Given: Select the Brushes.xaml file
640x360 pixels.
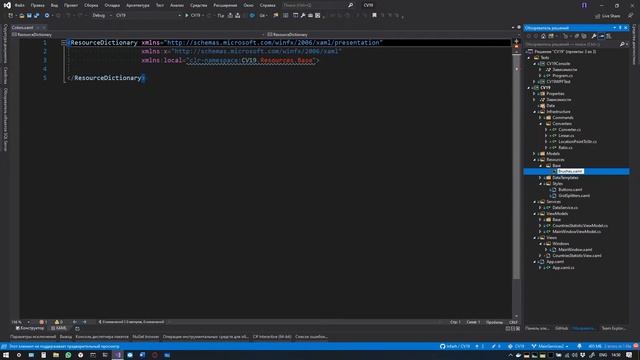Looking at the screenshot, I should tap(570, 171).
